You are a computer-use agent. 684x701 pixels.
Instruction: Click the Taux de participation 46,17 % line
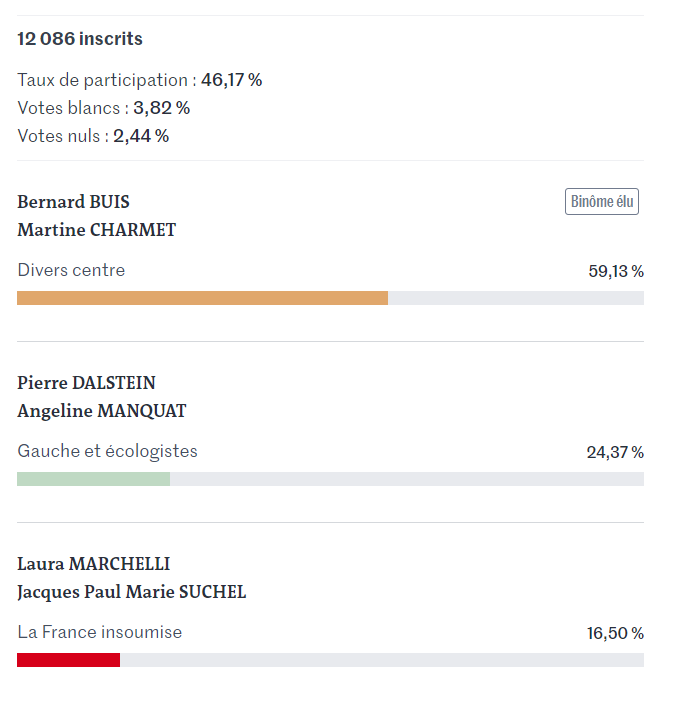pos(139,80)
